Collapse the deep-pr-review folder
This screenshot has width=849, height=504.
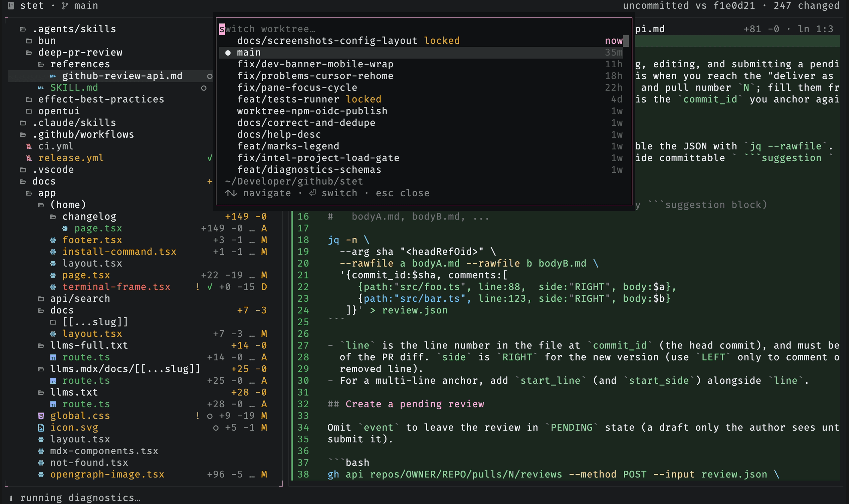coord(29,53)
